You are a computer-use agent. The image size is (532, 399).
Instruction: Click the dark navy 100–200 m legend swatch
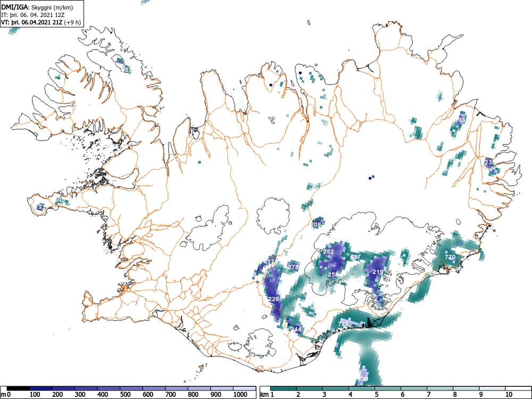(41, 388)
